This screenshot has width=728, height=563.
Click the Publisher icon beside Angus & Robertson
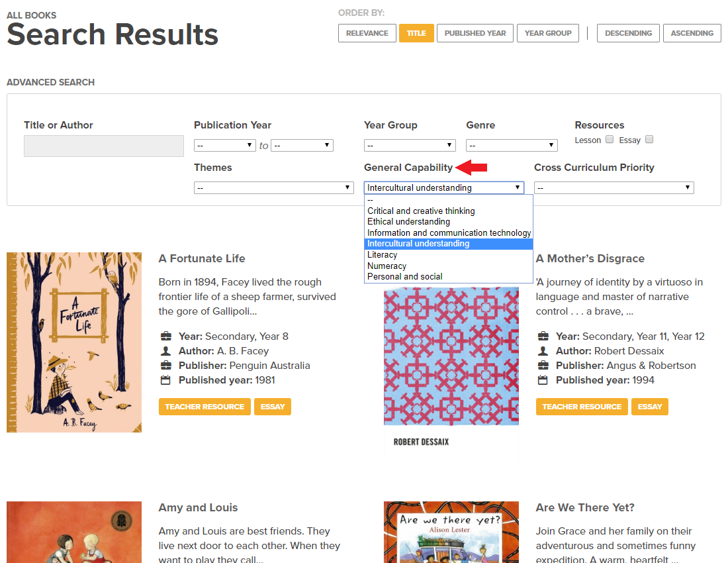point(543,366)
